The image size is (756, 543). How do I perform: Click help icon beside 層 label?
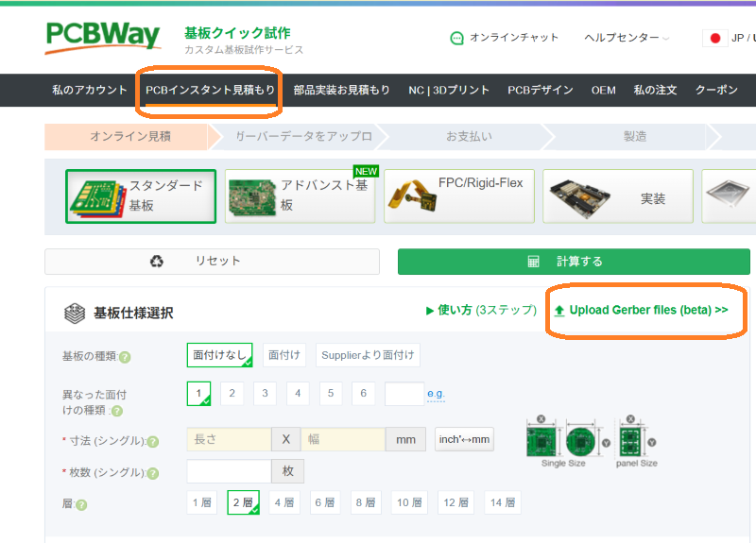click(81, 504)
